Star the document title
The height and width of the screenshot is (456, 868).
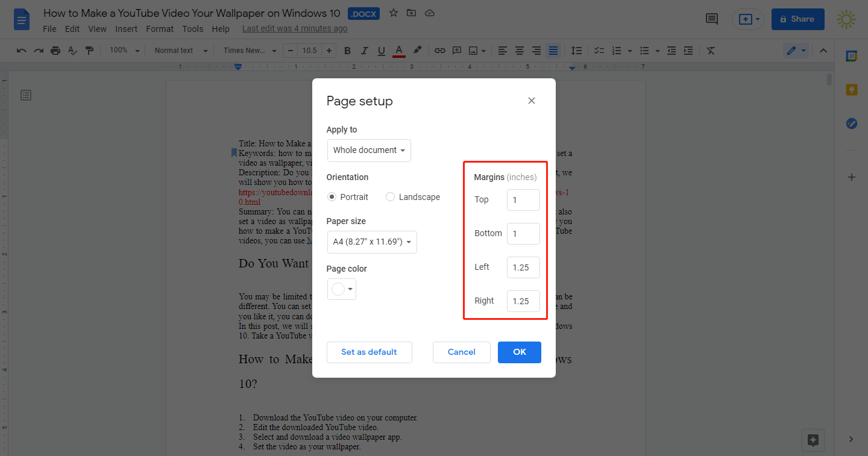pyautogui.click(x=394, y=13)
